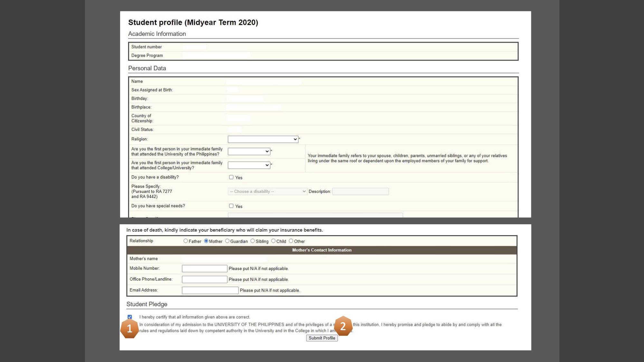This screenshot has width=644, height=362.
Task: Select Other as beneficiary relationship
Action: (x=291, y=241)
